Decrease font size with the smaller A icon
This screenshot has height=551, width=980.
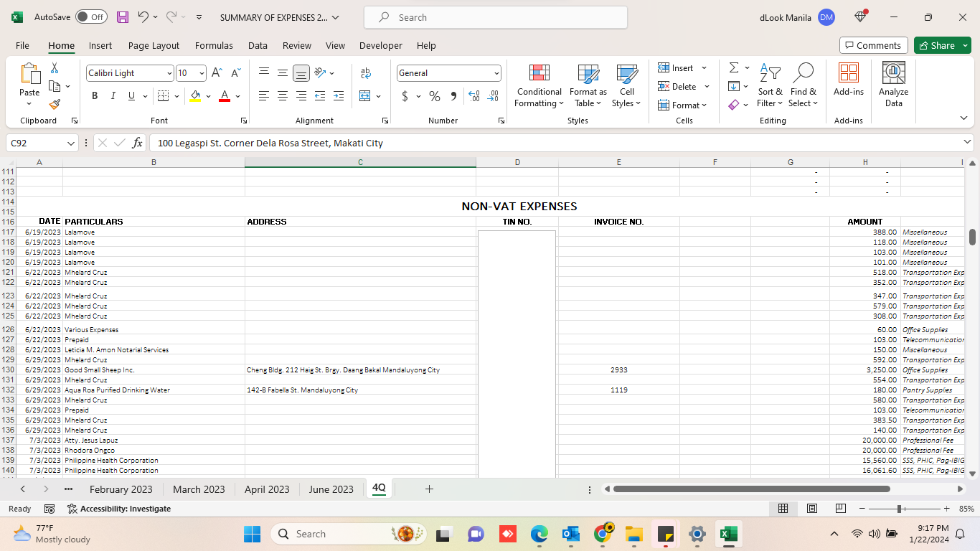pos(235,73)
